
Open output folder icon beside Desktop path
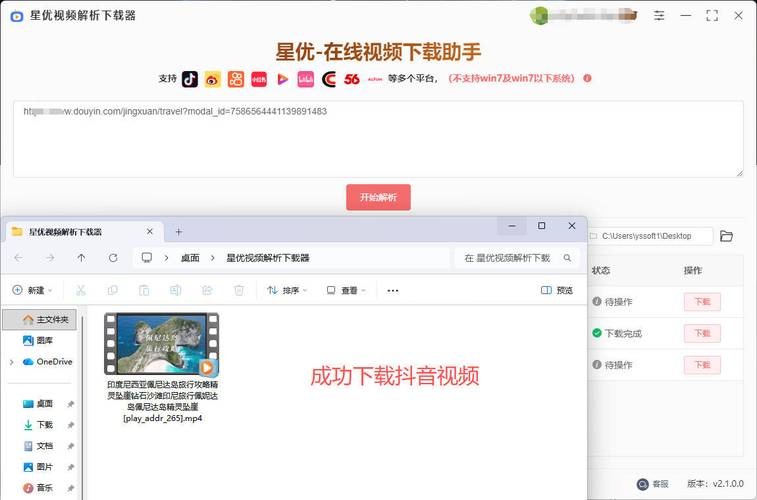pyautogui.click(x=726, y=236)
